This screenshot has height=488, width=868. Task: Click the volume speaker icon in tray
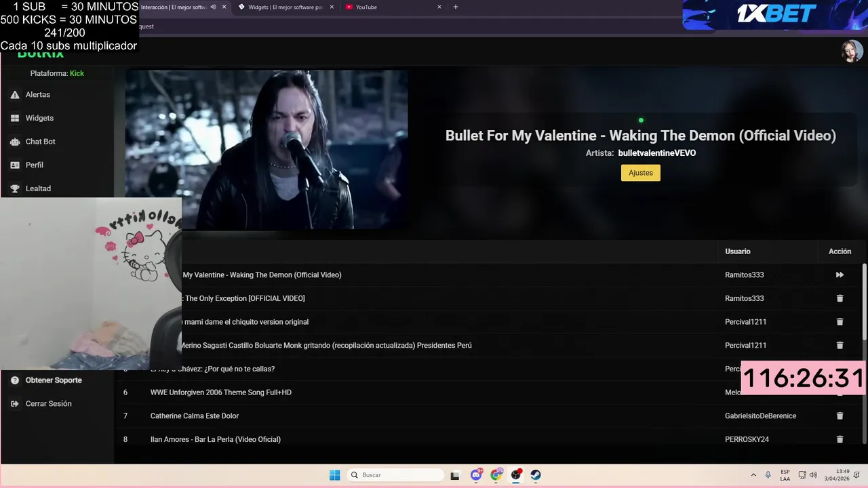coord(813,475)
